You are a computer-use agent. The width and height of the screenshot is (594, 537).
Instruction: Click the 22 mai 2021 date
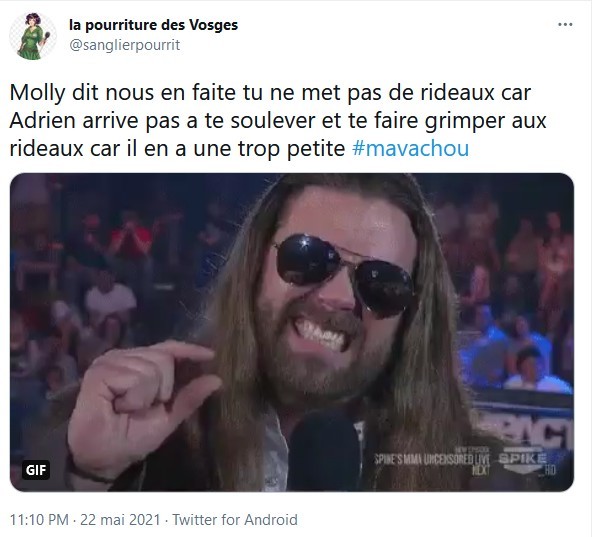click(x=120, y=520)
